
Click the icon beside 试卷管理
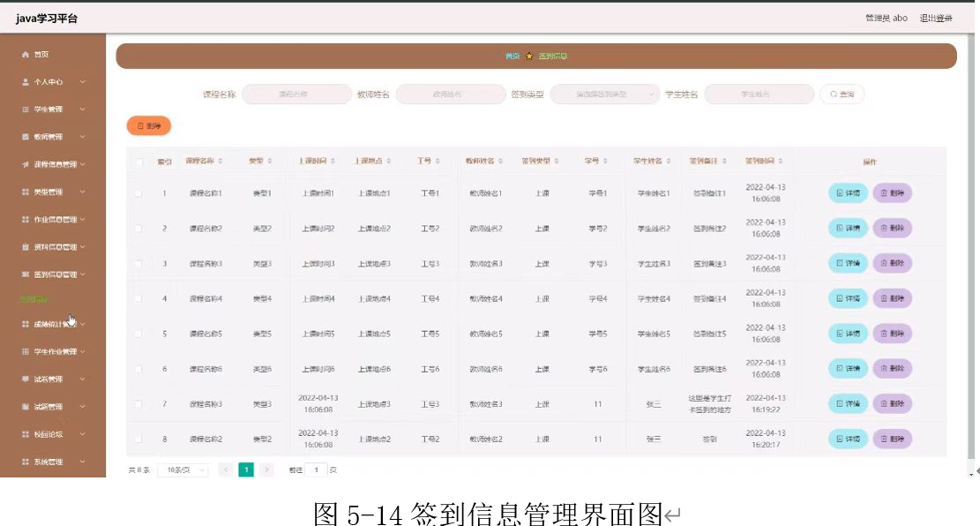point(25,379)
